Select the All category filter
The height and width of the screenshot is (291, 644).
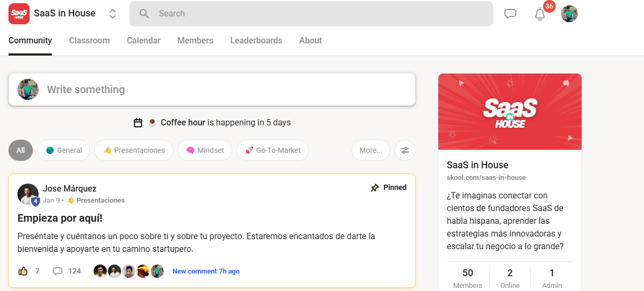tap(21, 150)
